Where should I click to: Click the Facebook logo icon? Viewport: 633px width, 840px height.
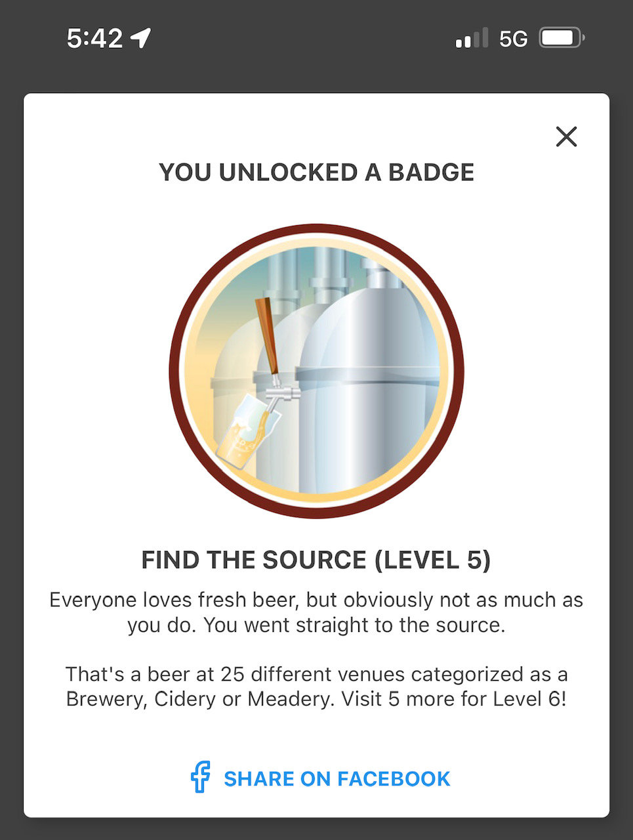tap(201, 778)
